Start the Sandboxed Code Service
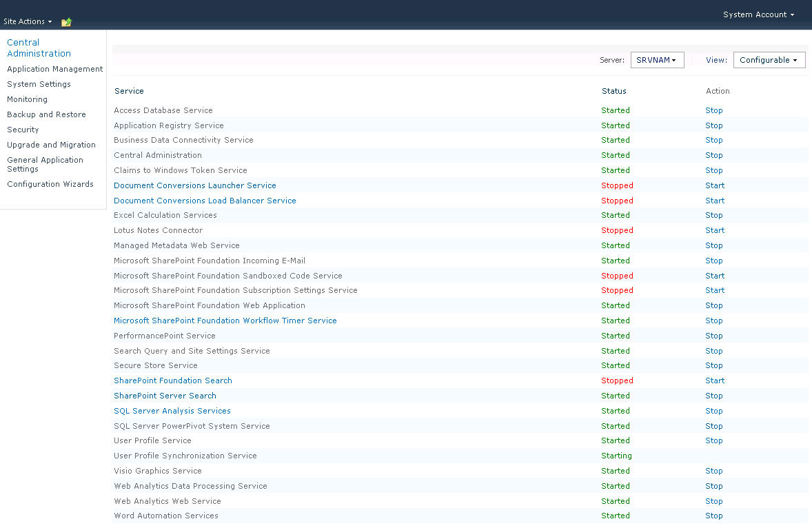 tap(715, 276)
